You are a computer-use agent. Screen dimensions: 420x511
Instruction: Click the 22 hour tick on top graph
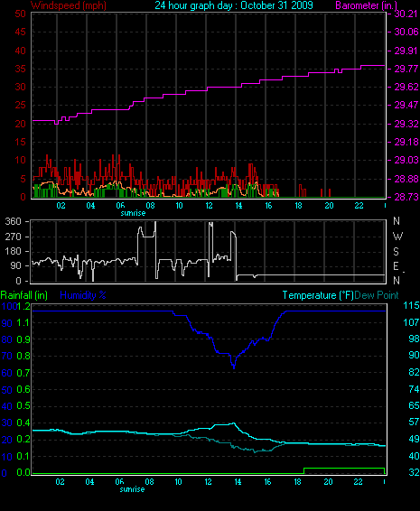pos(359,206)
